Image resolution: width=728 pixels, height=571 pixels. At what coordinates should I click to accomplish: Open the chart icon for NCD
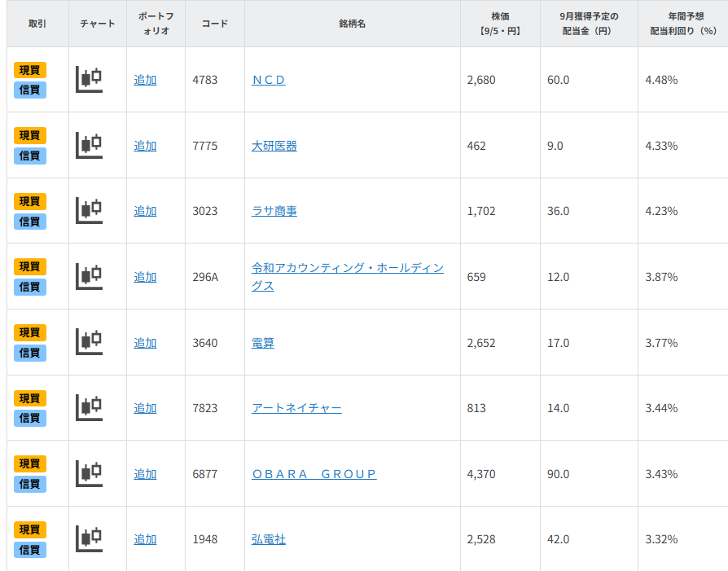(89, 80)
